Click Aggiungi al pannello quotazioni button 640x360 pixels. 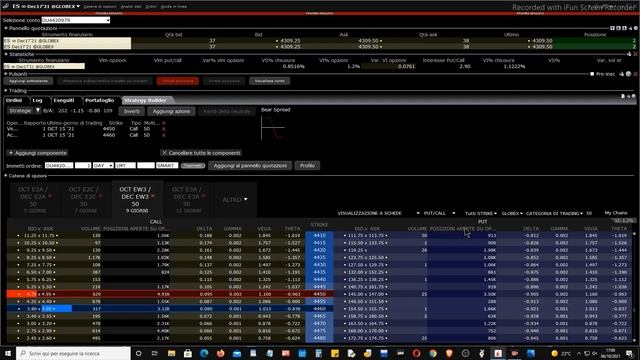250,165
